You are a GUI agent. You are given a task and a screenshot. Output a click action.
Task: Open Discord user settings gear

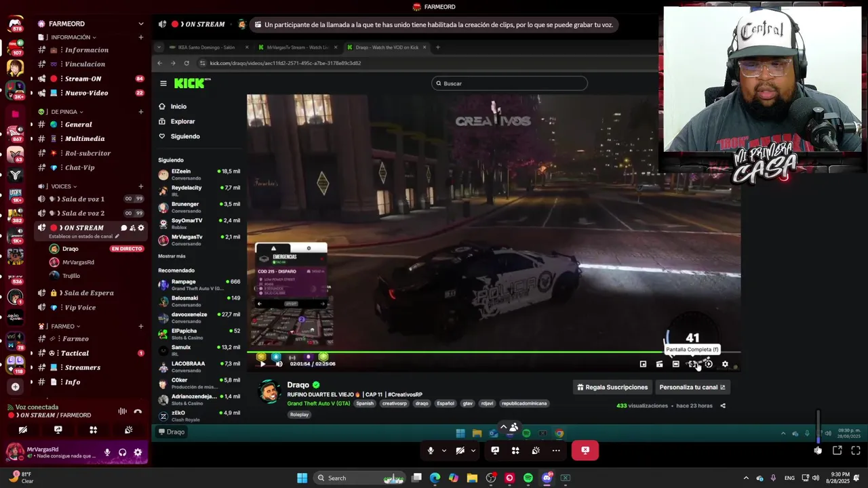(138, 452)
